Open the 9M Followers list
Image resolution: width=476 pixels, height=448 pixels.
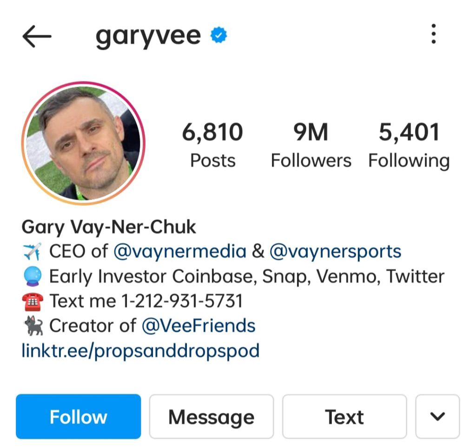[311, 145]
